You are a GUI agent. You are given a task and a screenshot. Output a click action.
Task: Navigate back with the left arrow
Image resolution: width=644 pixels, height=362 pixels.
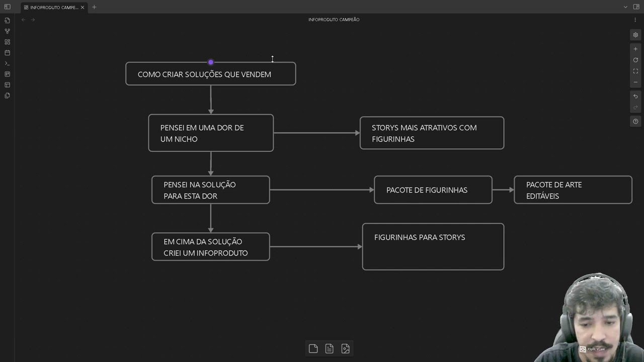[x=23, y=20]
